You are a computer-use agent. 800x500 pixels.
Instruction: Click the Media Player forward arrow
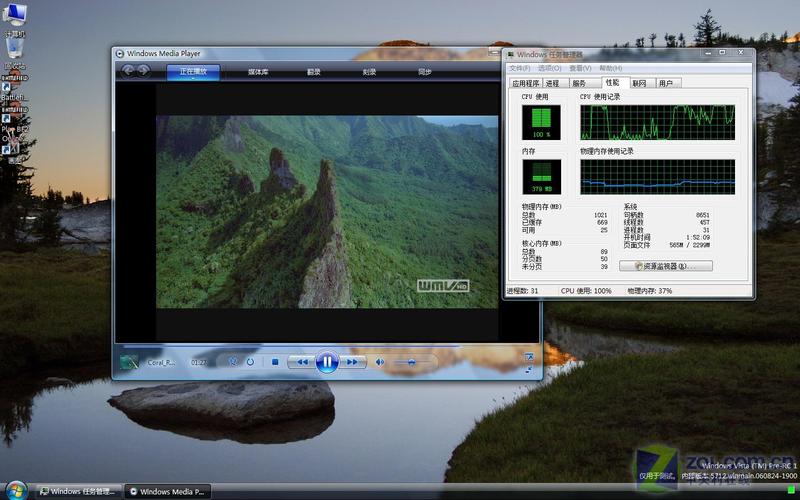click(143, 70)
